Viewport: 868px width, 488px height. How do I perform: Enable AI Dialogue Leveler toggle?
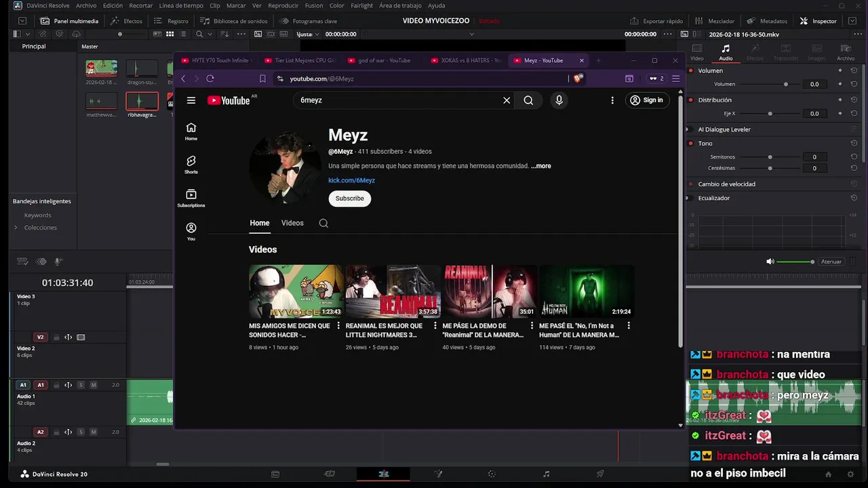coord(691,129)
